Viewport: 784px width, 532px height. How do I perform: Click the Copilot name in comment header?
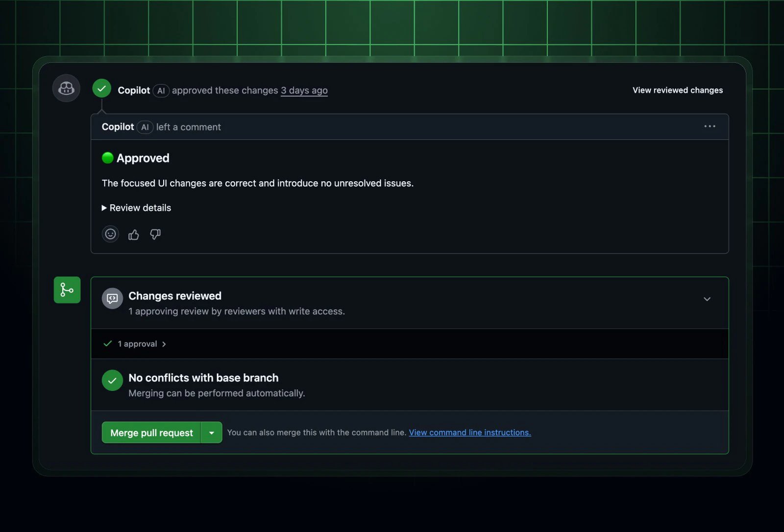(118, 127)
